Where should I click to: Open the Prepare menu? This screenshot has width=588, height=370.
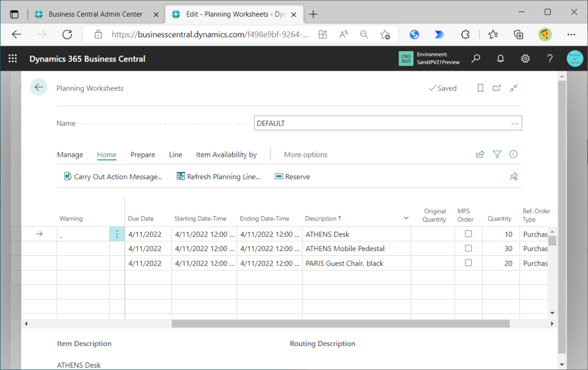point(142,155)
